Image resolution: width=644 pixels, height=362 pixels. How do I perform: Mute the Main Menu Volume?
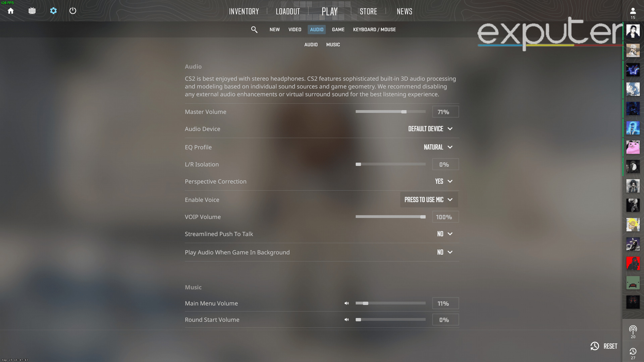click(346, 303)
